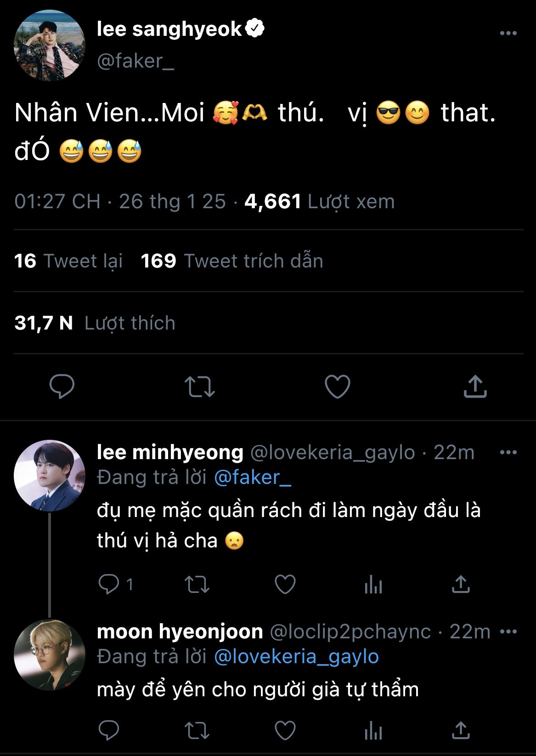Like the main tweet with the heart

tap(338, 387)
